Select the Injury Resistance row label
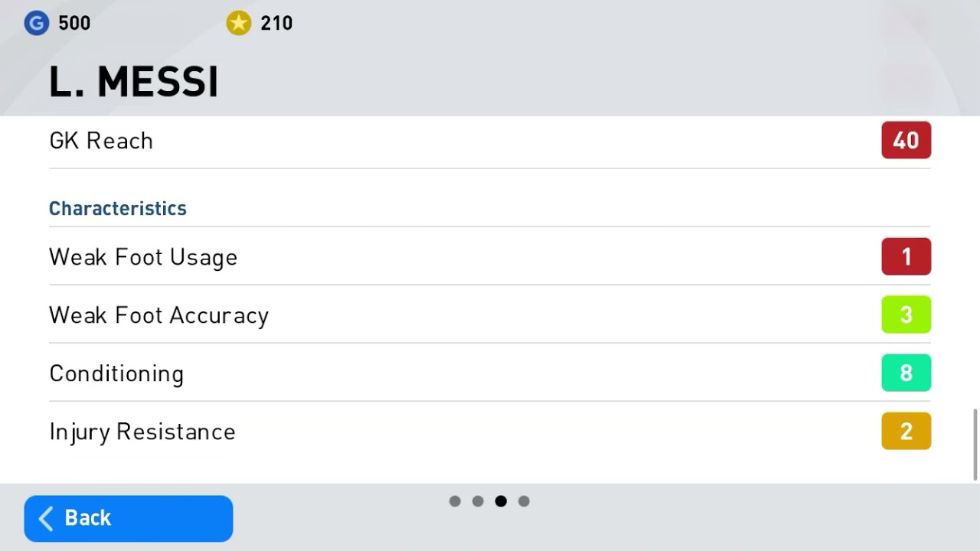Screen dimensions: 980x551 pos(142,432)
